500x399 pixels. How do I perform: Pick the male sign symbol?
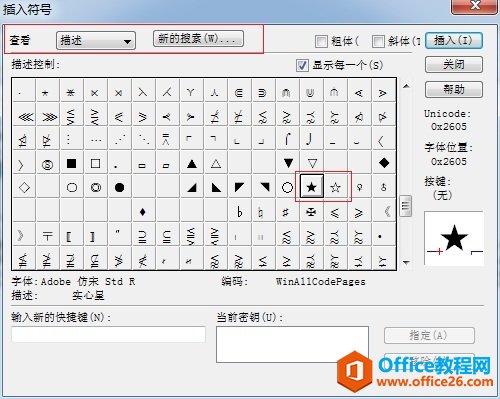383,187
